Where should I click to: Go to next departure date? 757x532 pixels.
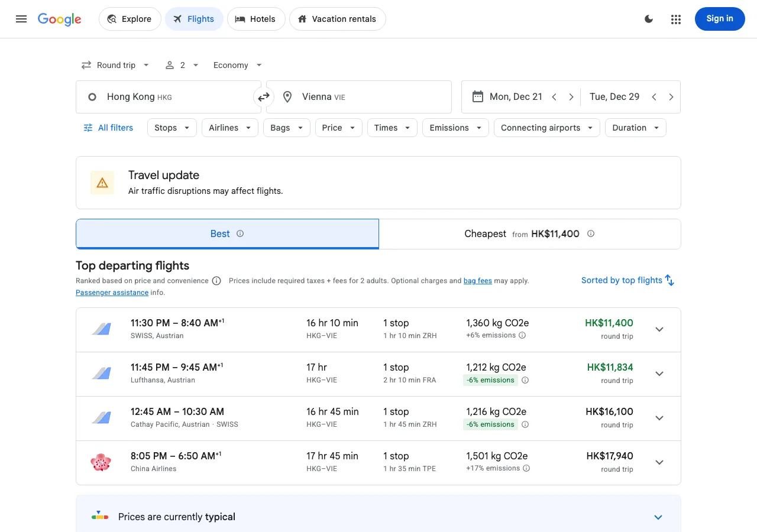(x=571, y=97)
